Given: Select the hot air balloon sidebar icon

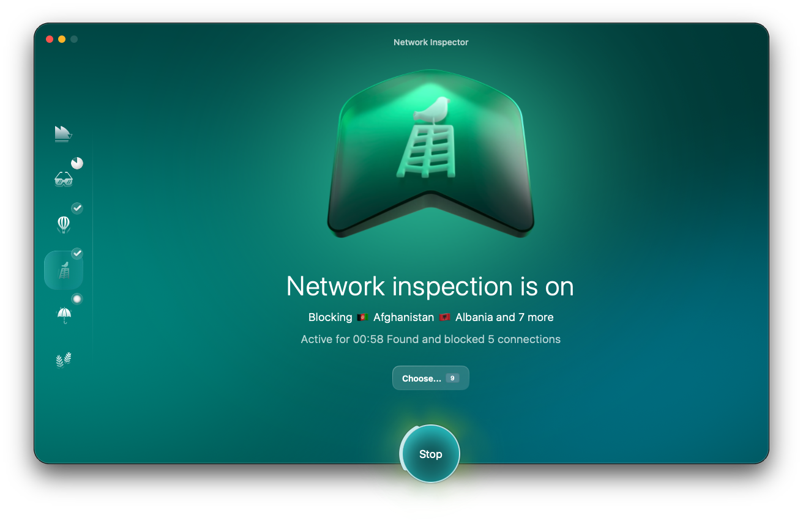Looking at the screenshot, I should (x=63, y=224).
